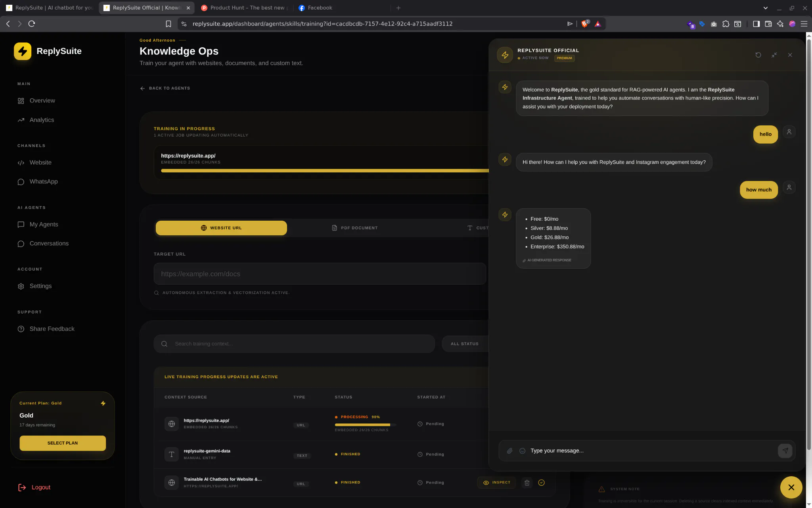This screenshot has width=812, height=508.
Task: Click the replysuite.app training progress bar
Action: tap(325, 171)
